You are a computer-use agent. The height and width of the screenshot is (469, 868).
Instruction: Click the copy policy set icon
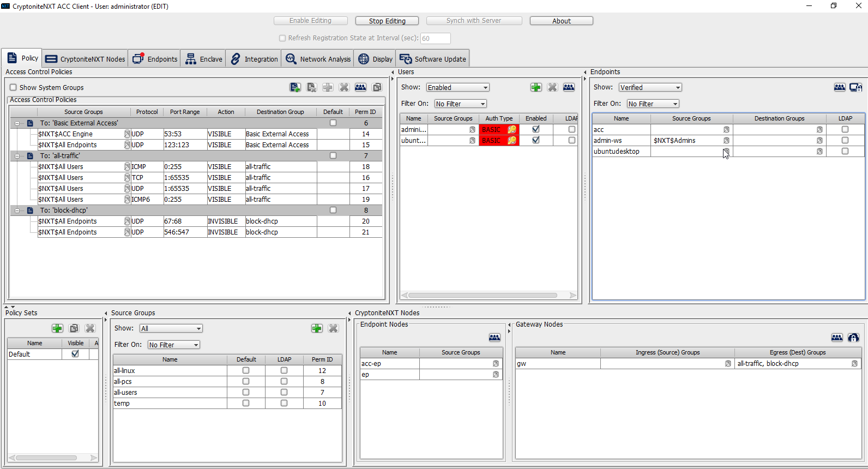coord(74,328)
